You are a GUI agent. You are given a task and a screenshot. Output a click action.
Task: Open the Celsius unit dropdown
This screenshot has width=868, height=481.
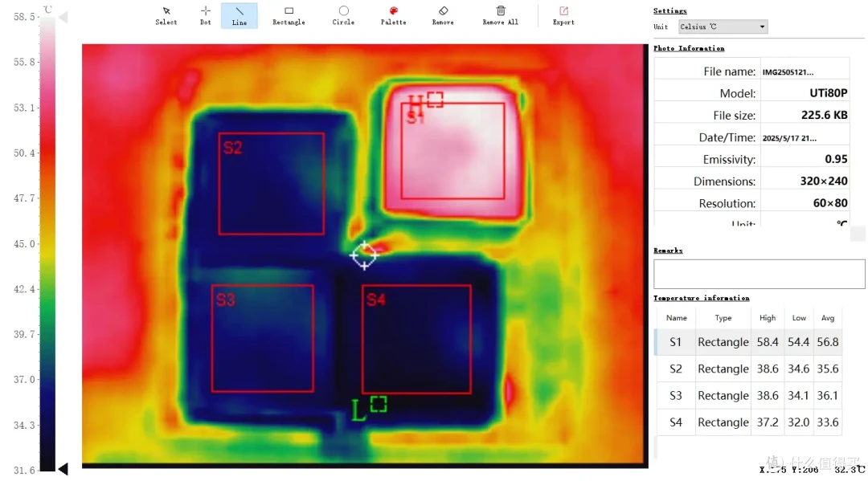point(723,26)
